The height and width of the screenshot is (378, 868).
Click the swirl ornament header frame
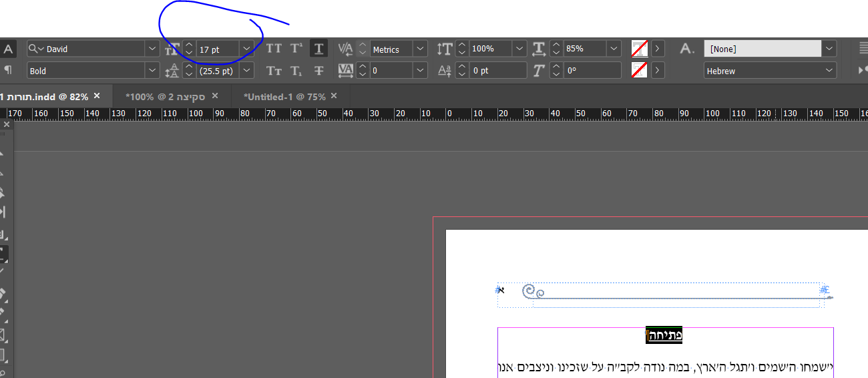coord(661,295)
